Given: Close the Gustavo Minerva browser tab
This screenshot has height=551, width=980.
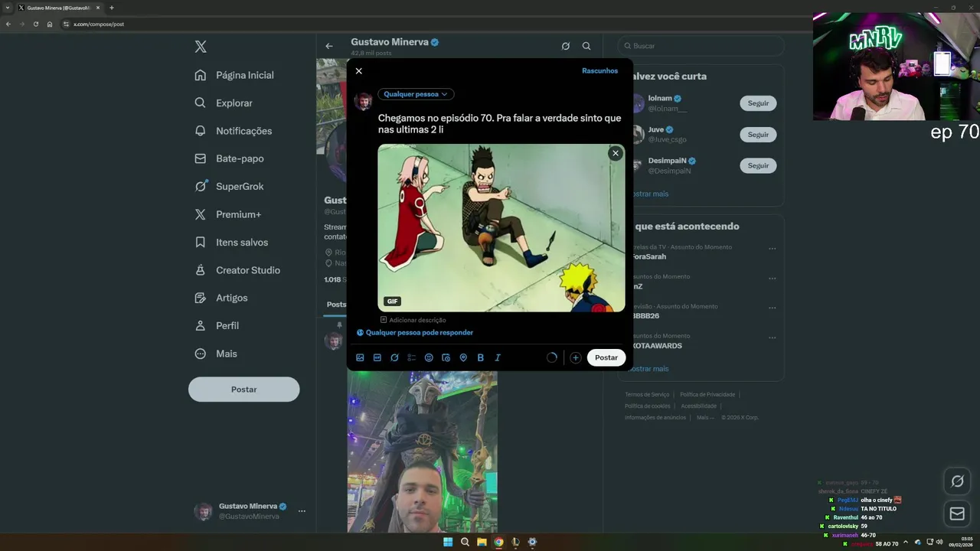Looking at the screenshot, I should pos(98,8).
